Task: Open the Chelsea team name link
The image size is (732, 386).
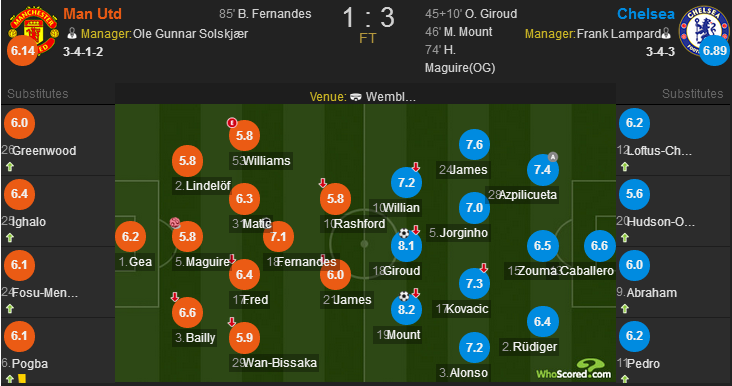Action: coord(646,14)
